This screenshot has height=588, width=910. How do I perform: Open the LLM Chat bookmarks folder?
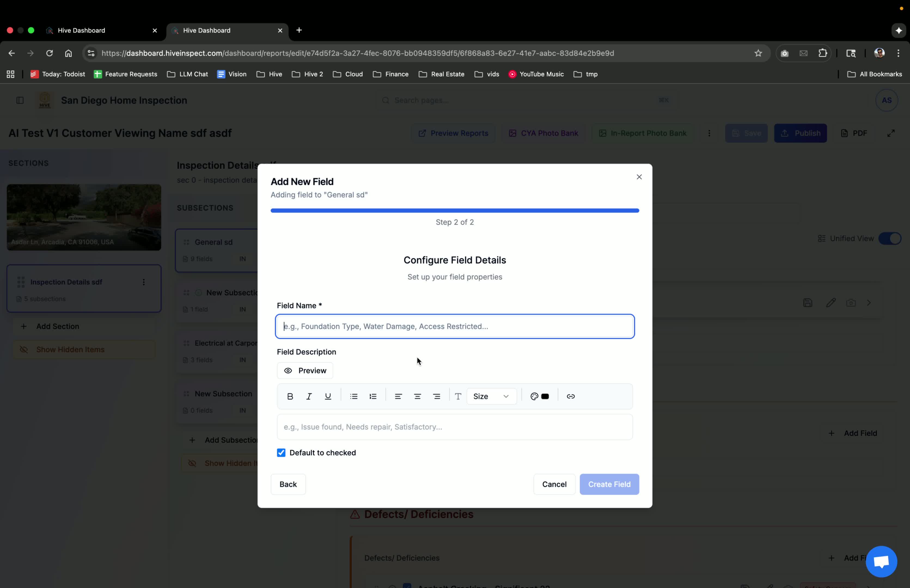tap(187, 74)
